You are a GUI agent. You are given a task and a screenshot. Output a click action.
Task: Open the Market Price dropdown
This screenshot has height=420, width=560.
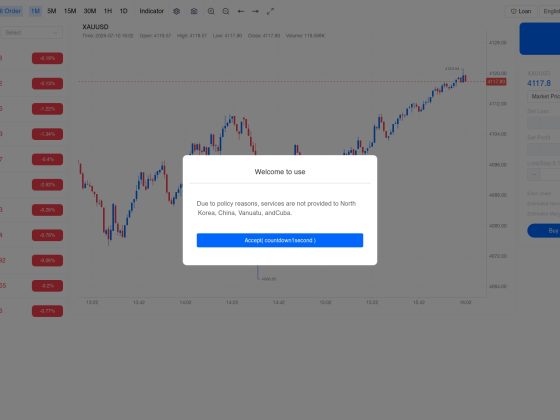544,96
